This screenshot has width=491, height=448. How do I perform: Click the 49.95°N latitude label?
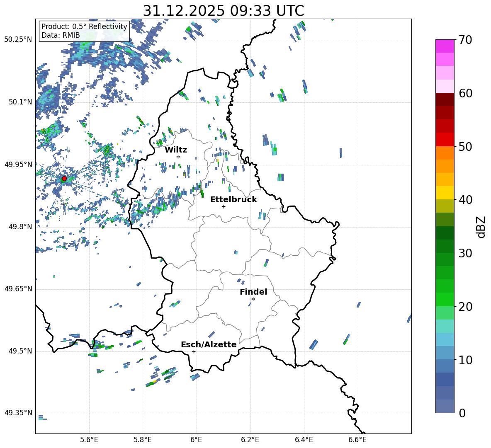[x=18, y=164]
